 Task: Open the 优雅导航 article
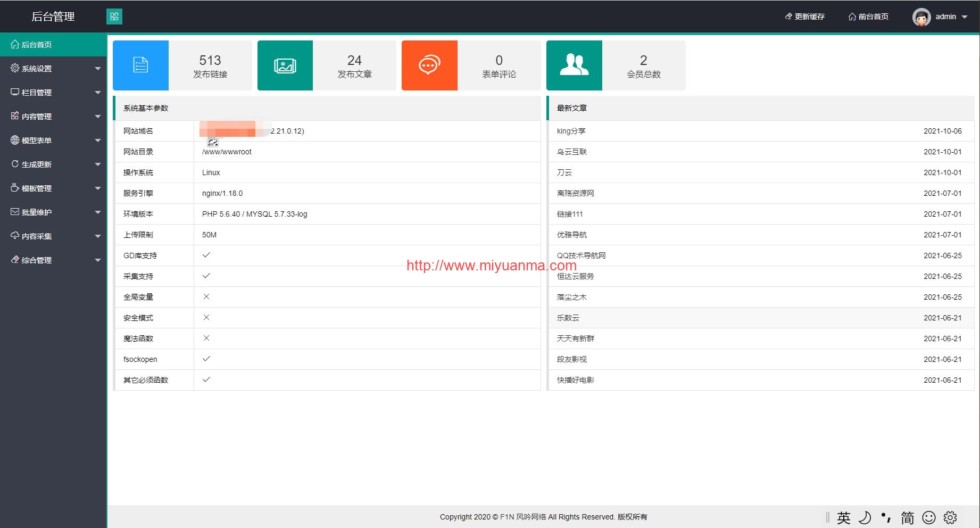pyautogui.click(x=572, y=235)
